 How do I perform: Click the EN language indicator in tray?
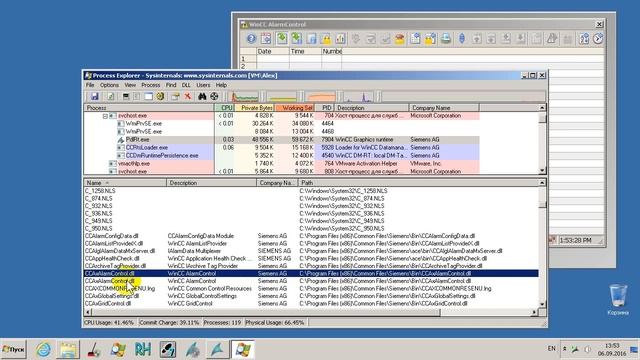551,349
